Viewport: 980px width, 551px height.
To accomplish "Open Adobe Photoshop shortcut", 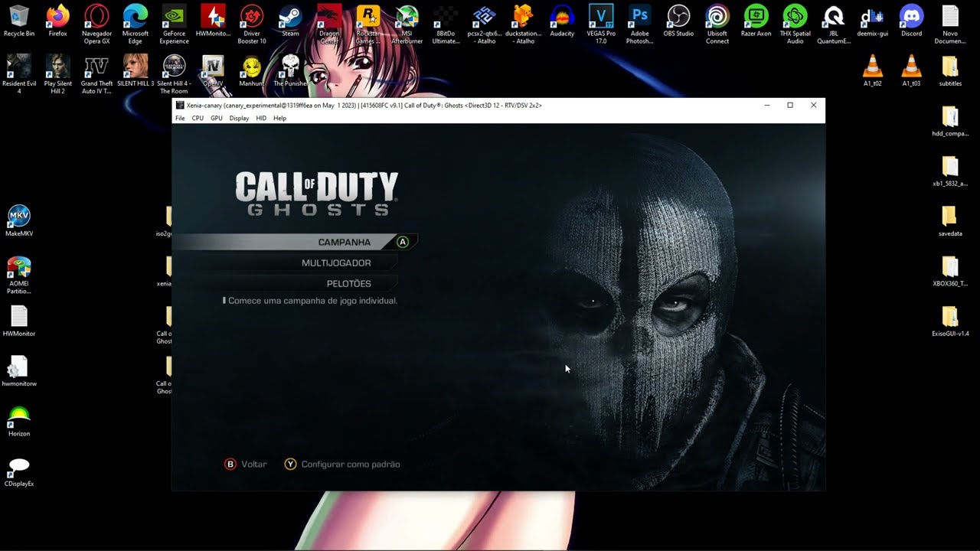I will click(x=640, y=24).
